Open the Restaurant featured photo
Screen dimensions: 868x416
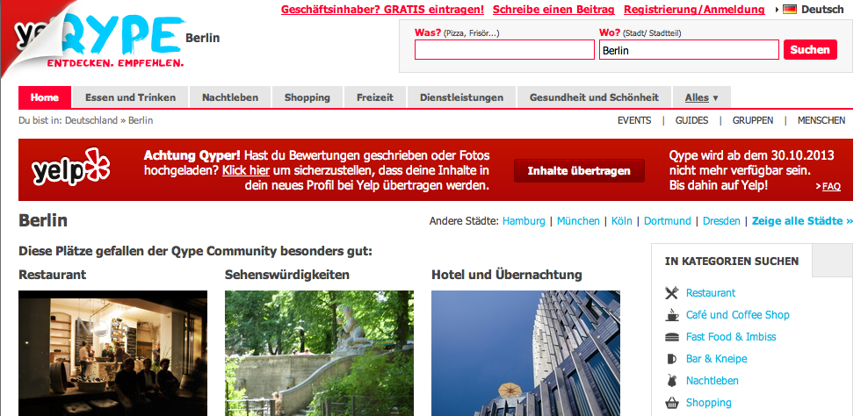113,354
